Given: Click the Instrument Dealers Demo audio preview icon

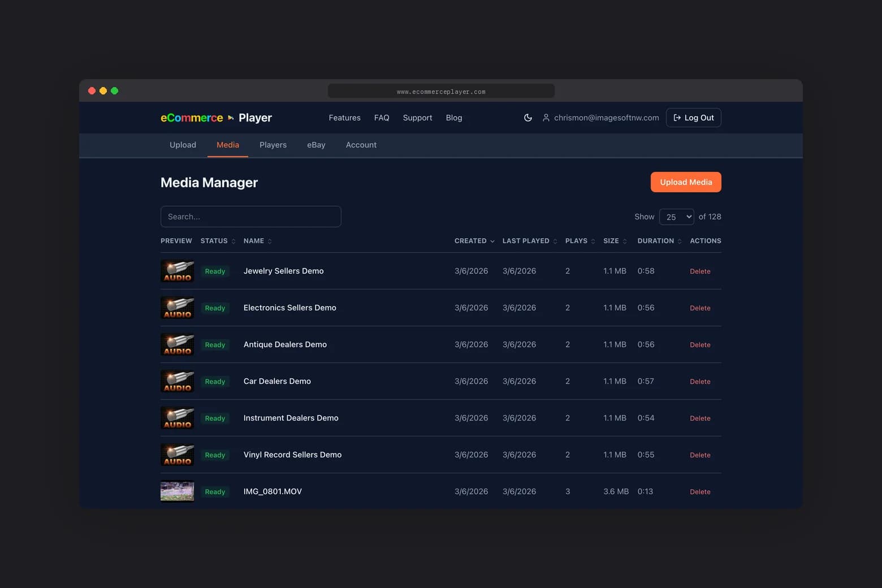Looking at the screenshot, I should point(177,418).
